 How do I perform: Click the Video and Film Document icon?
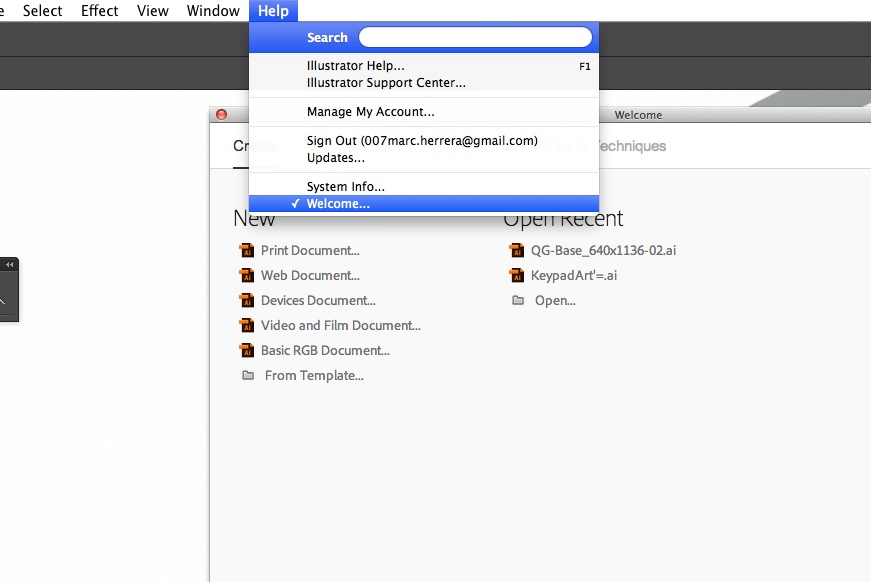pos(247,325)
